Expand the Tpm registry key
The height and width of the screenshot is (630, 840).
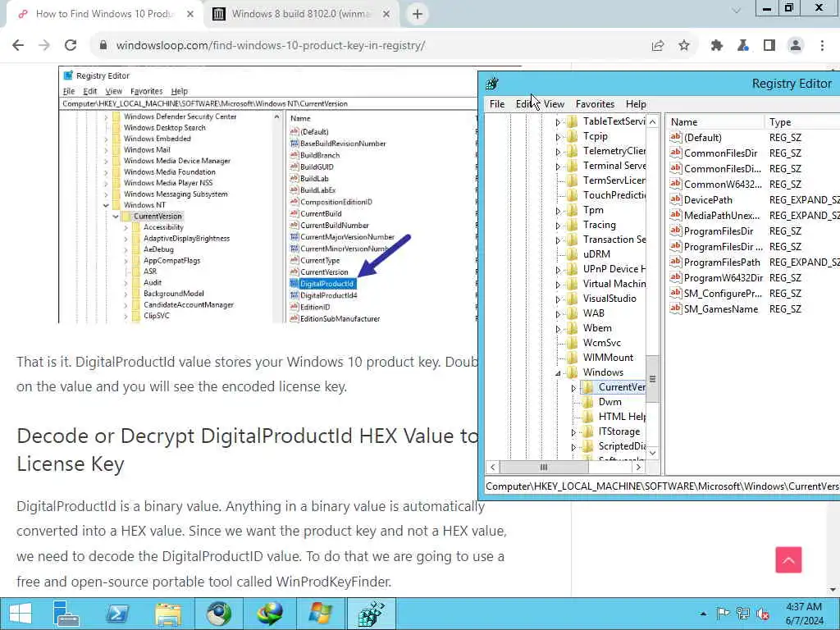coord(558,211)
